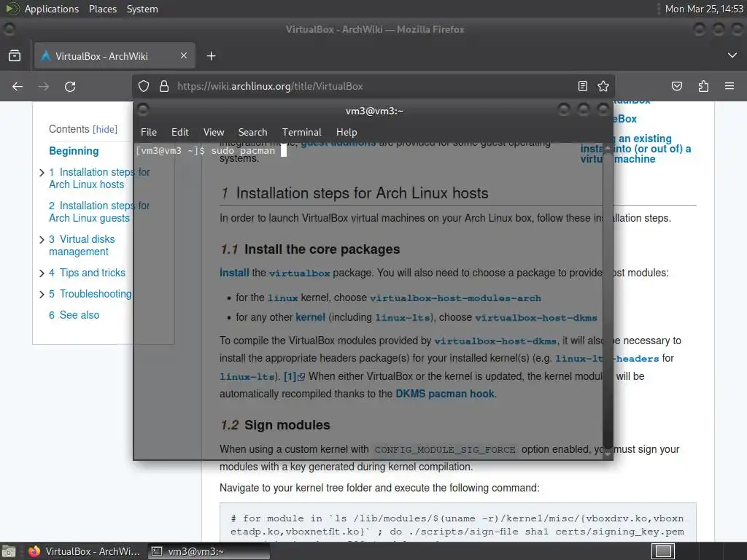The image size is (747, 560).
Task: Open the Install help link
Action: click(234, 273)
